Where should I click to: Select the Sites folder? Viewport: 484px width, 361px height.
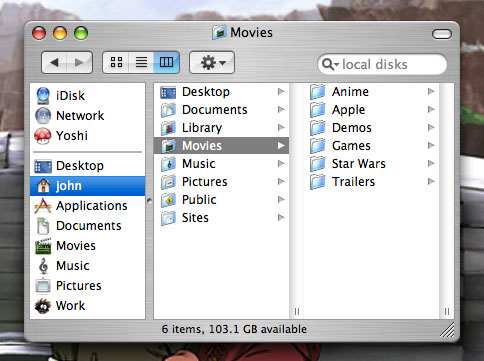(x=221, y=218)
